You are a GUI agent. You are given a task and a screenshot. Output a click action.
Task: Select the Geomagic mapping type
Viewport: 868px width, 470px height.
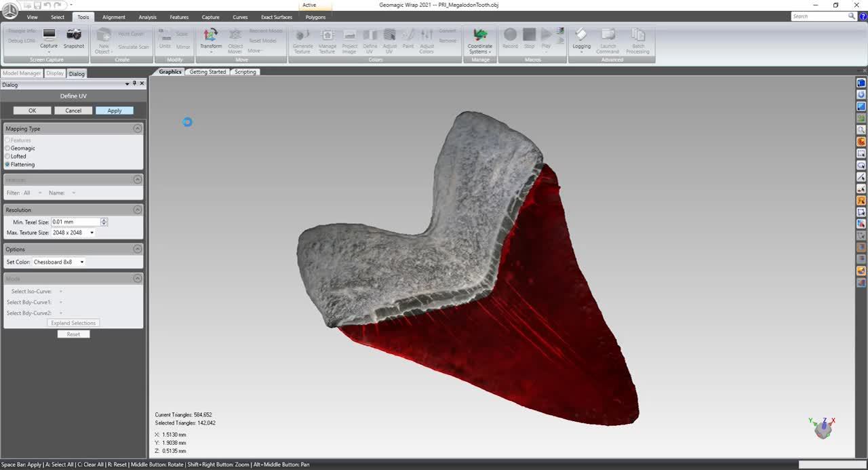point(8,148)
